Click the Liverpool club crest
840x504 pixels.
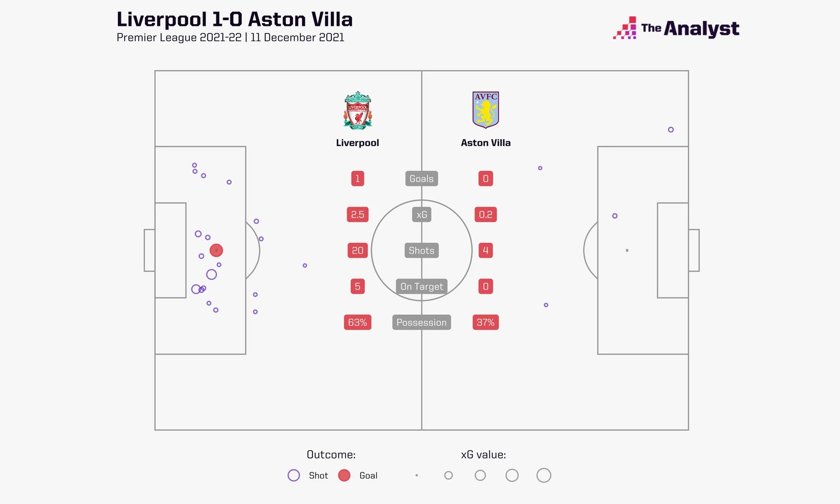click(357, 110)
